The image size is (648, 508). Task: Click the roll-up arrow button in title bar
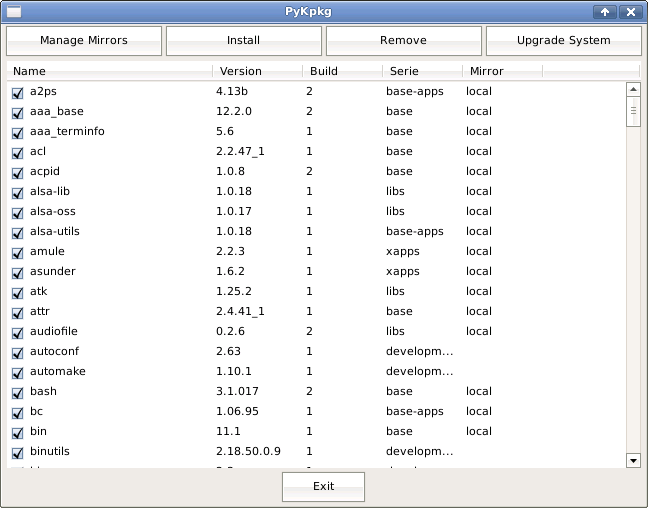click(605, 12)
